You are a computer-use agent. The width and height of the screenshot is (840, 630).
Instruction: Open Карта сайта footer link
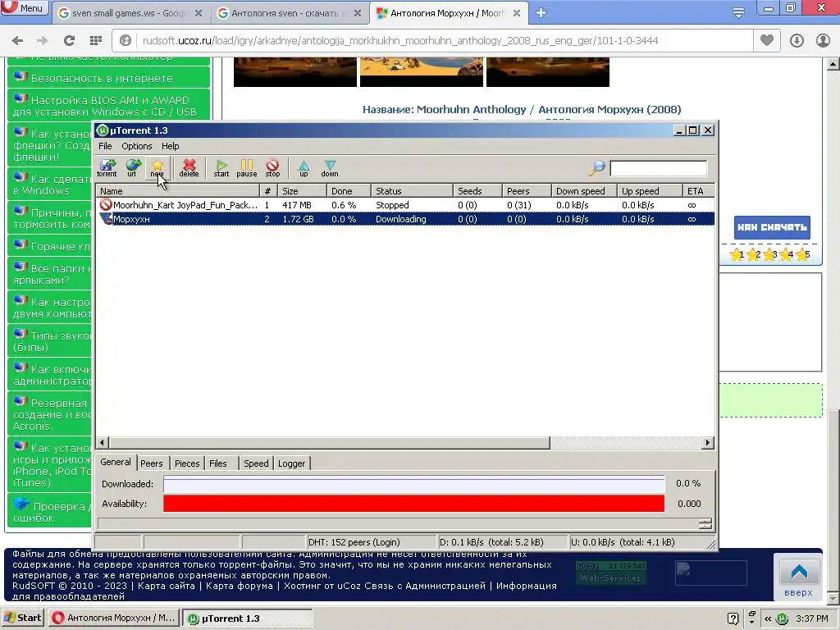click(166, 586)
